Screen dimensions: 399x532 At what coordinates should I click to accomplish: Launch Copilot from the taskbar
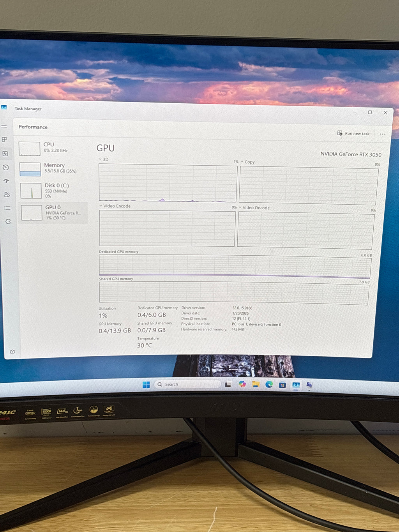pos(242,384)
